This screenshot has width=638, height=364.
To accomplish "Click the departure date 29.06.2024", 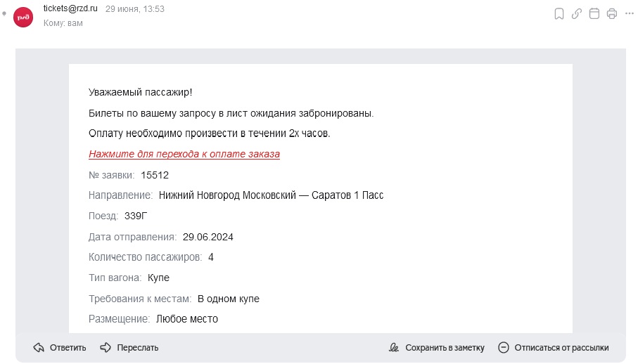I will click(208, 237).
